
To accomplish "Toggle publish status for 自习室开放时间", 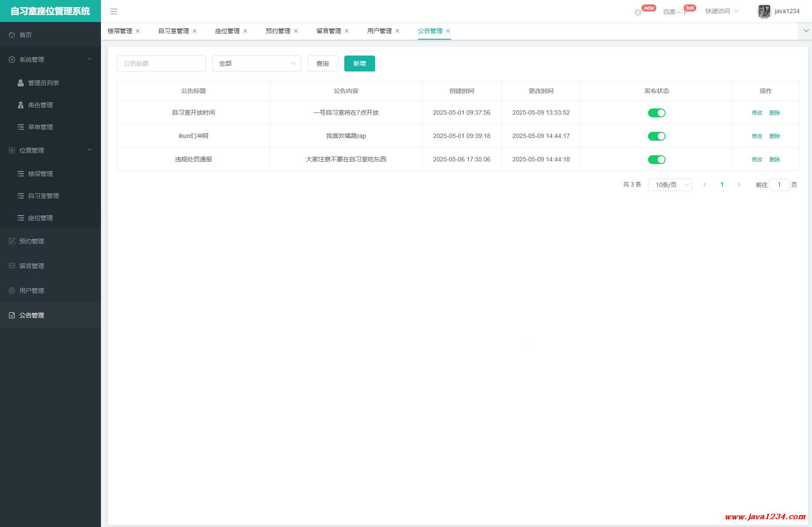I will pos(656,113).
